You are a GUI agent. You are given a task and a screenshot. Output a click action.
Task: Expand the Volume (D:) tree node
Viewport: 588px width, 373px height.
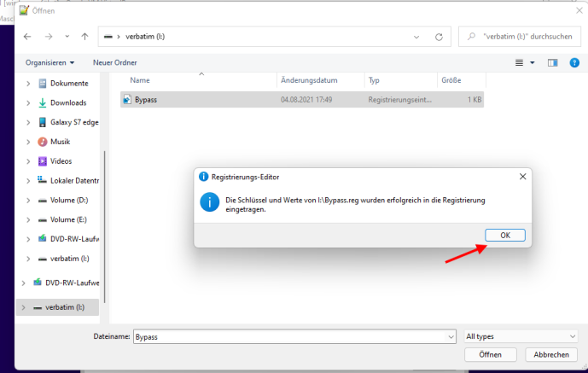tap(28, 201)
